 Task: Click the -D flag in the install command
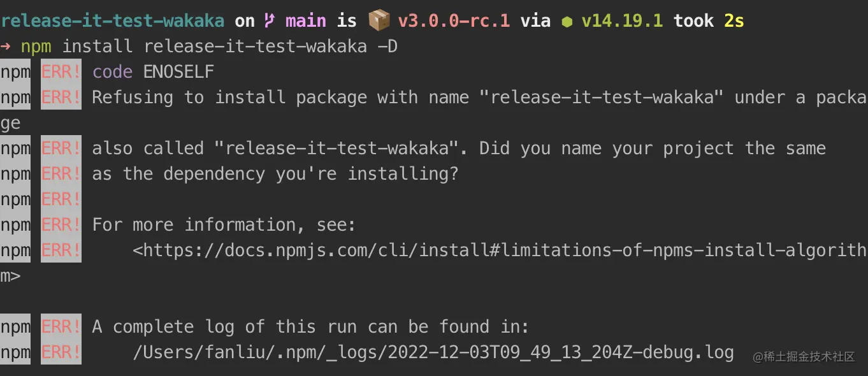pos(387,47)
